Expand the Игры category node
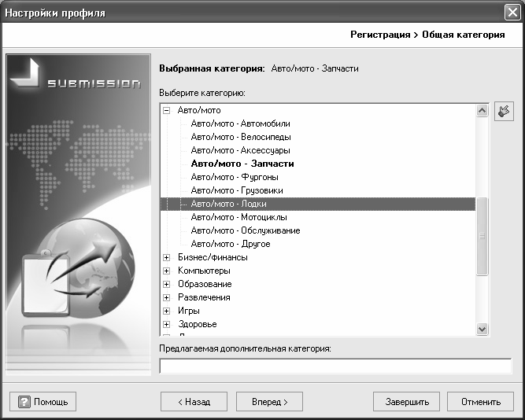This screenshot has height=420, width=525. (167, 311)
